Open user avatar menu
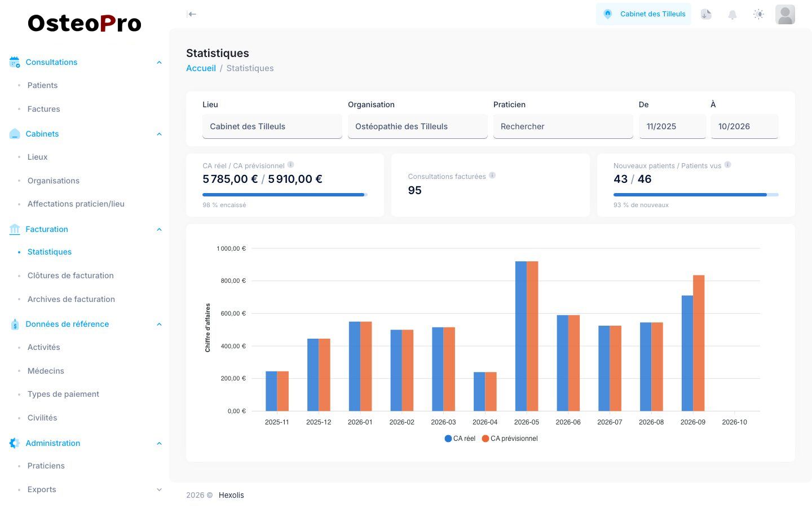 [x=785, y=14]
